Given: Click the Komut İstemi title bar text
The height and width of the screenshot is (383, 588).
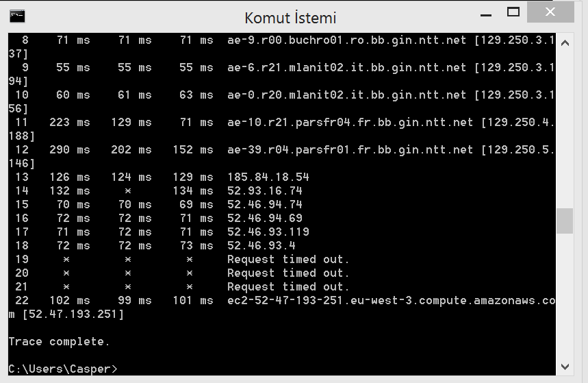Looking at the screenshot, I should (x=290, y=18).
